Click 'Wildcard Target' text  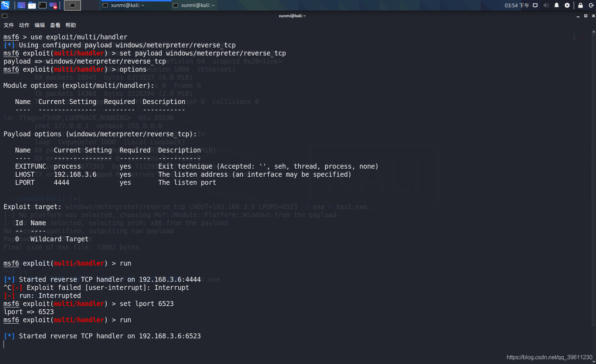(59, 239)
